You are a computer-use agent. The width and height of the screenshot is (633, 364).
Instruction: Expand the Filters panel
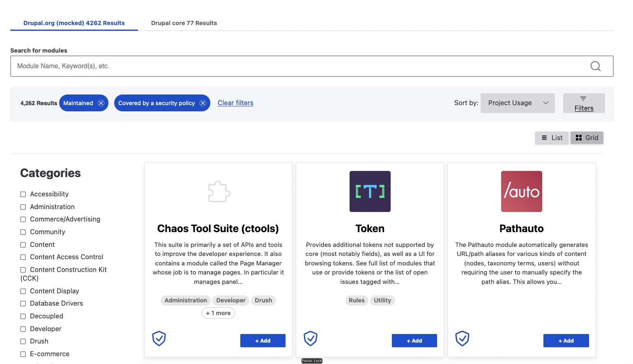(x=584, y=103)
